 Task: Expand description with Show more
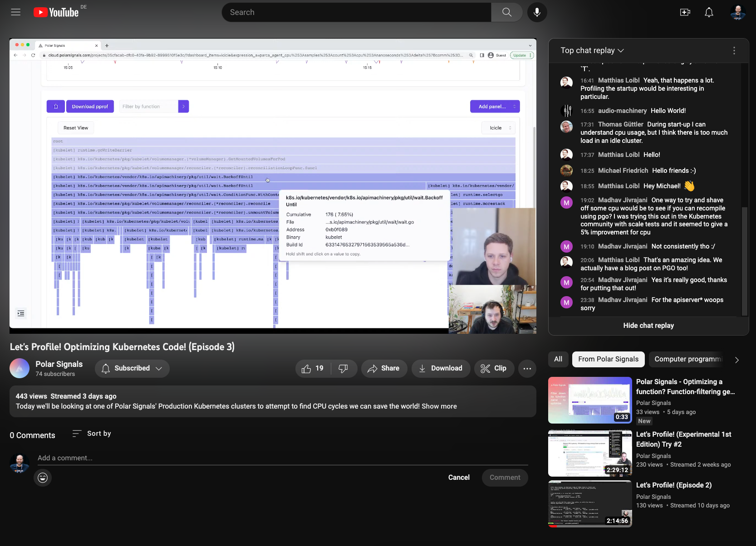[x=439, y=406]
